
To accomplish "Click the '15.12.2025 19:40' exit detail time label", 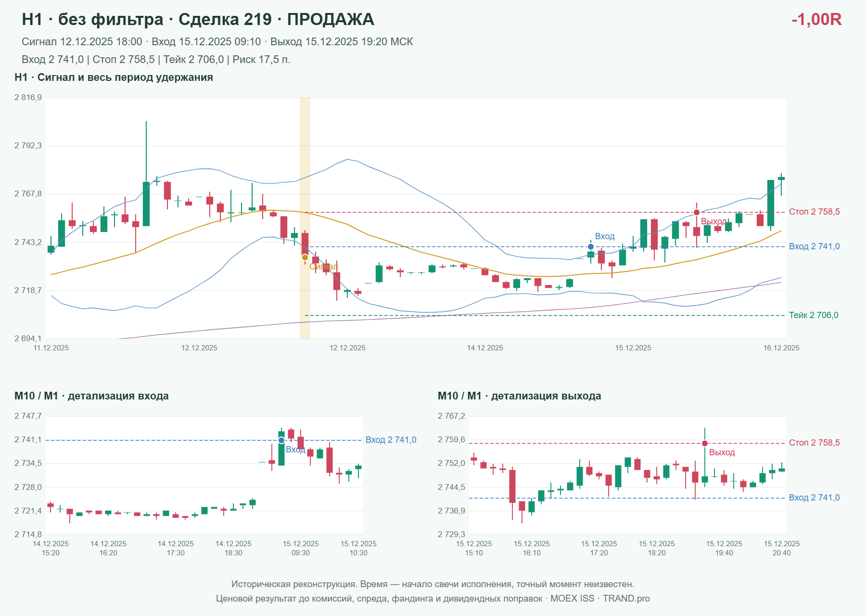I will 724,548.
